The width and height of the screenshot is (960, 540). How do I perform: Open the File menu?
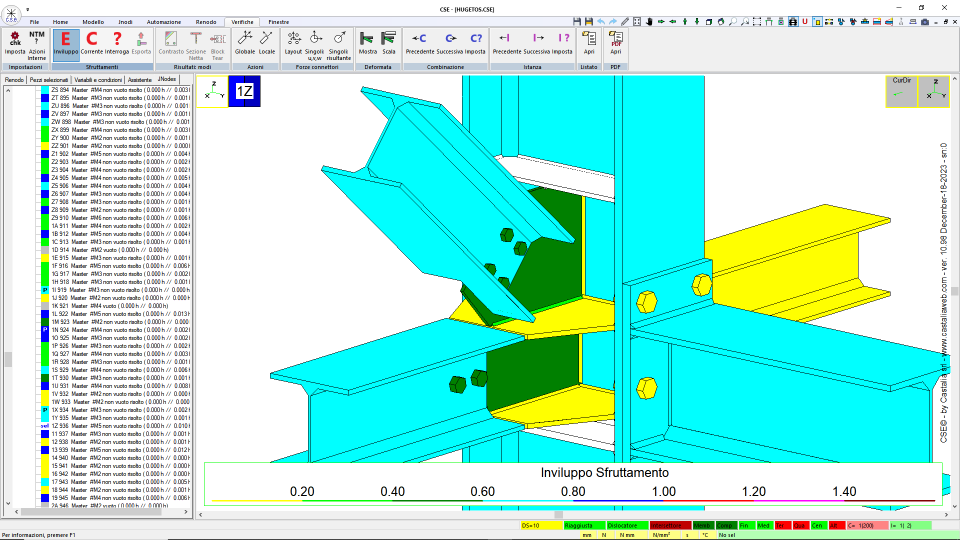coord(34,22)
